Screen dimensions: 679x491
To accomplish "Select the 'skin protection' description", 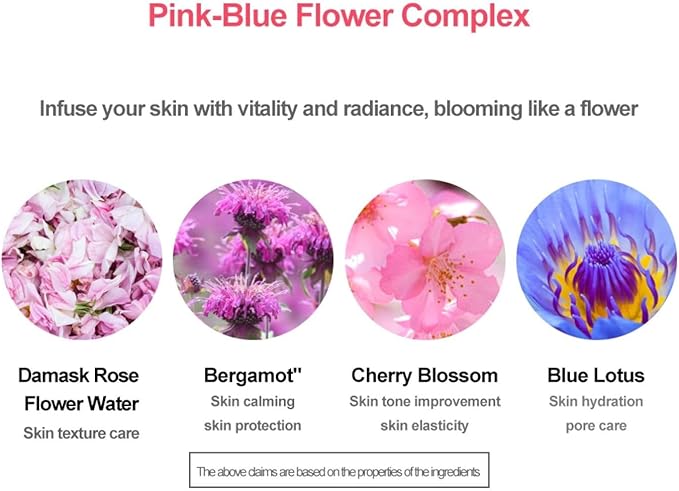I will [252, 426].
